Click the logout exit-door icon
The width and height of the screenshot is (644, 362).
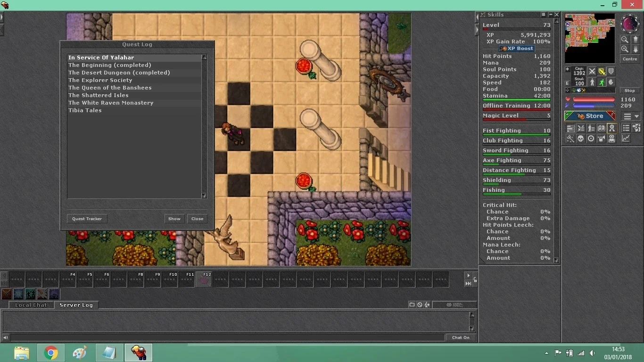click(x=636, y=128)
